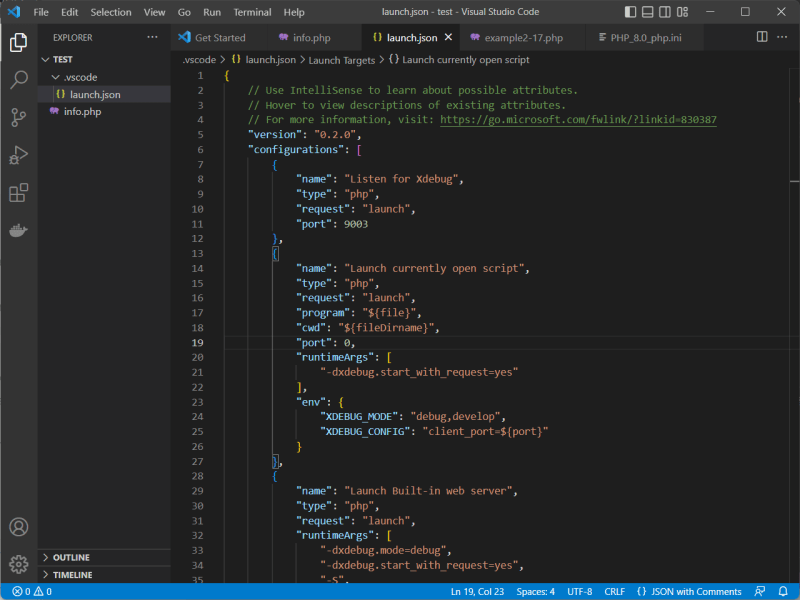The width and height of the screenshot is (800, 600).
Task: Switch to the Get Started tab
Action: pos(217,37)
